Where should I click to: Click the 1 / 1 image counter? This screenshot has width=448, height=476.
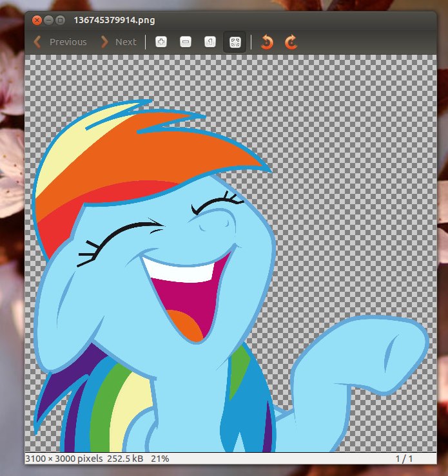[x=405, y=458]
